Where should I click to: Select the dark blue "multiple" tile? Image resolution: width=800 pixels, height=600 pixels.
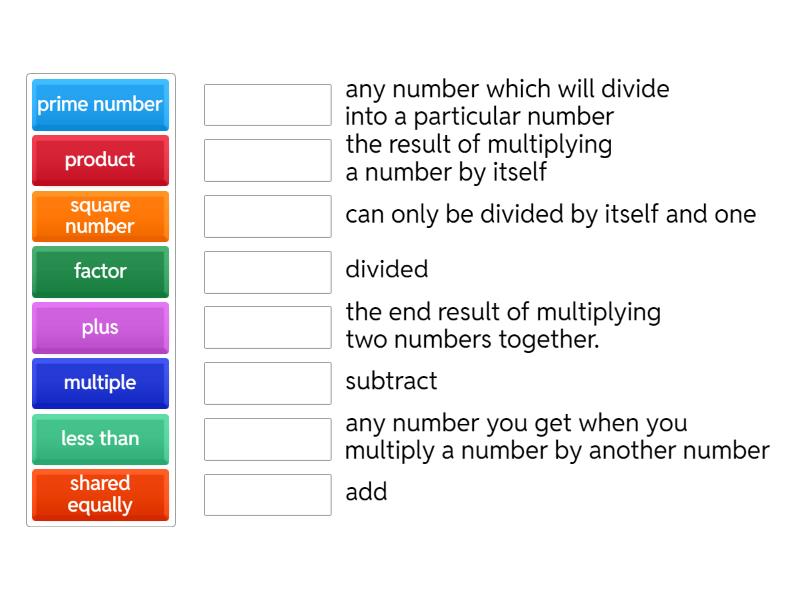[x=100, y=383]
